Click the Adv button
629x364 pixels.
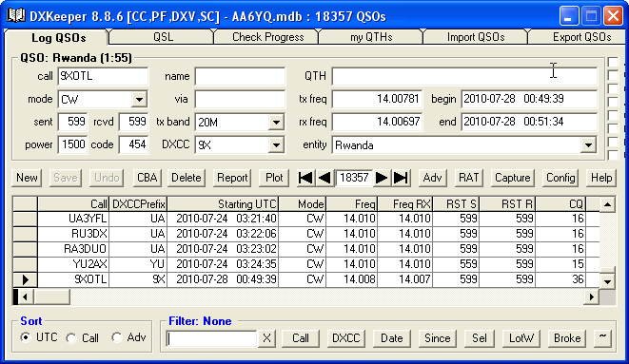pyautogui.click(x=432, y=178)
